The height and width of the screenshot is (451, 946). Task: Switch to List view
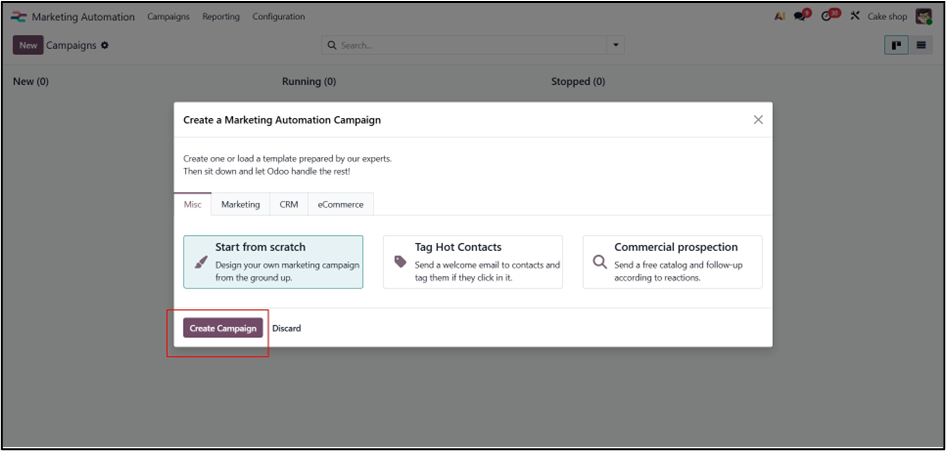[921, 45]
